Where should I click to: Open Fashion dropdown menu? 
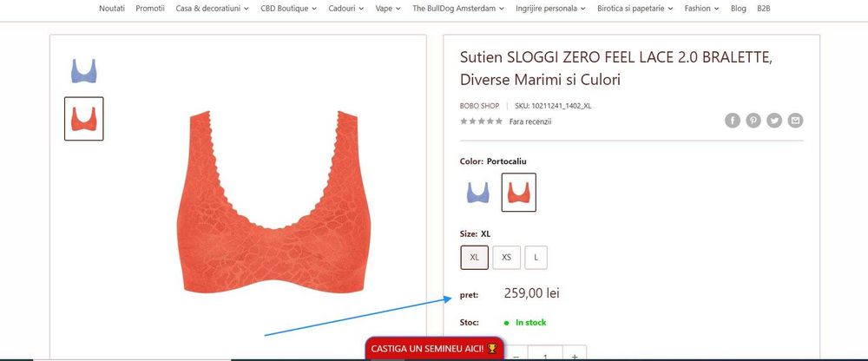pos(701,9)
